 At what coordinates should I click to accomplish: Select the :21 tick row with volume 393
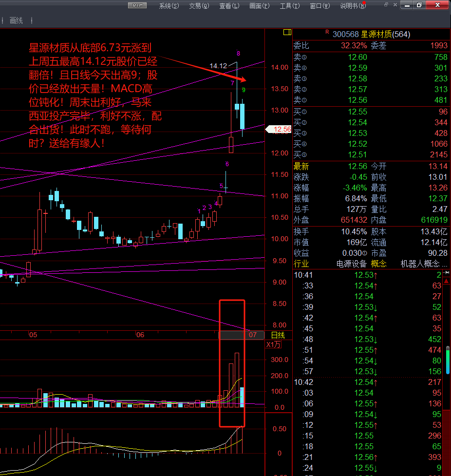point(368,457)
